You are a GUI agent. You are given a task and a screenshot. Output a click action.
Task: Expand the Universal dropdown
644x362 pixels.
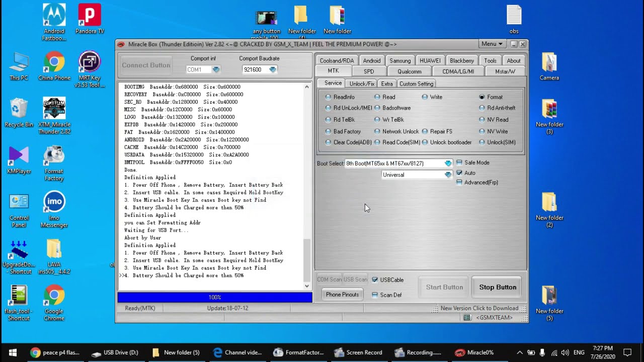tap(448, 175)
